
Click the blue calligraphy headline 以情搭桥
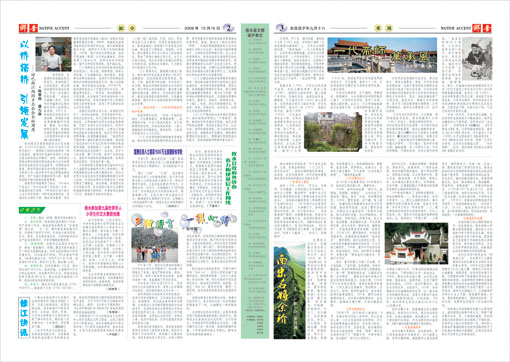(24, 90)
